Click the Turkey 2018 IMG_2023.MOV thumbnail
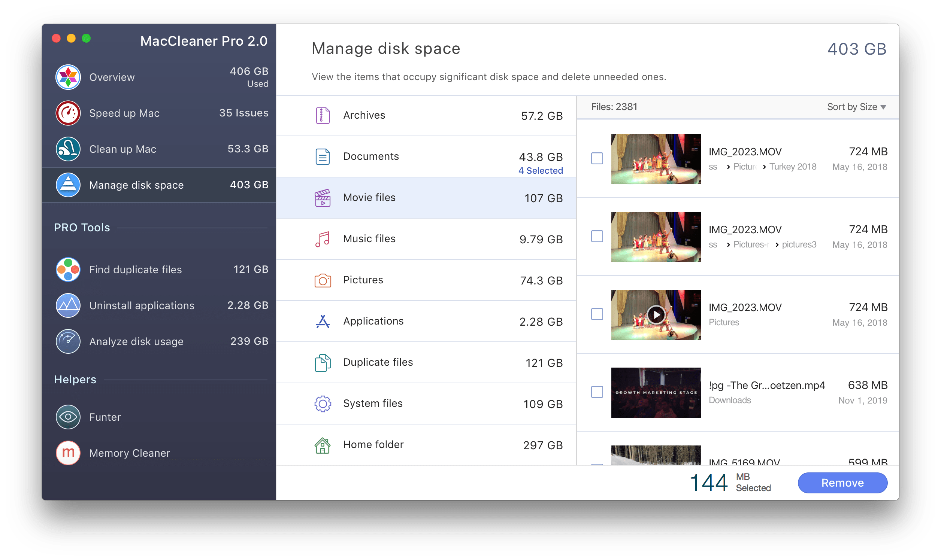Viewport: 941px width, 560px height. (x=656, y=159)
